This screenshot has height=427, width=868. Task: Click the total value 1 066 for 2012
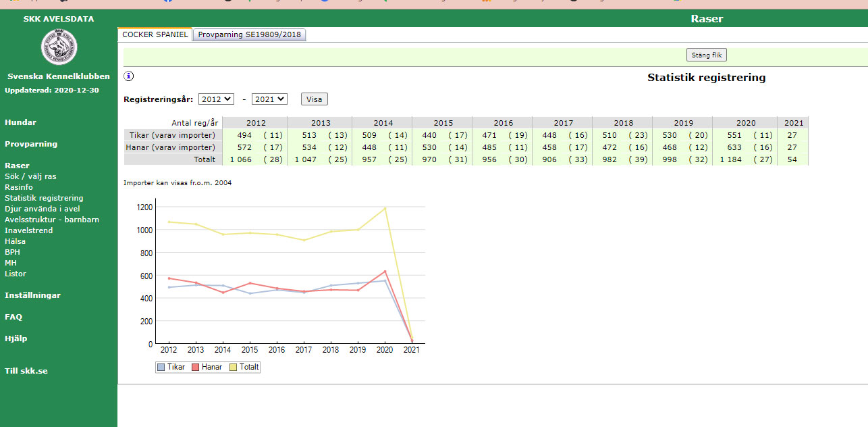240,159
